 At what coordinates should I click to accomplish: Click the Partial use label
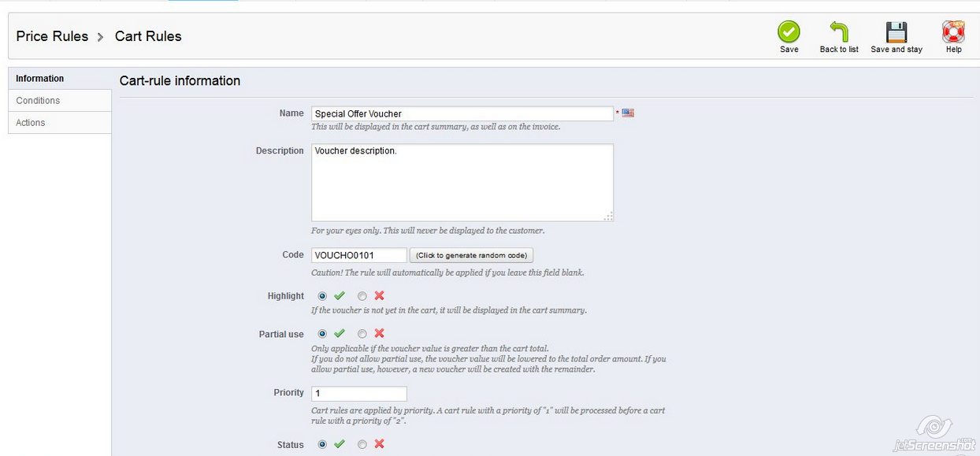click(x=281, y=334)
